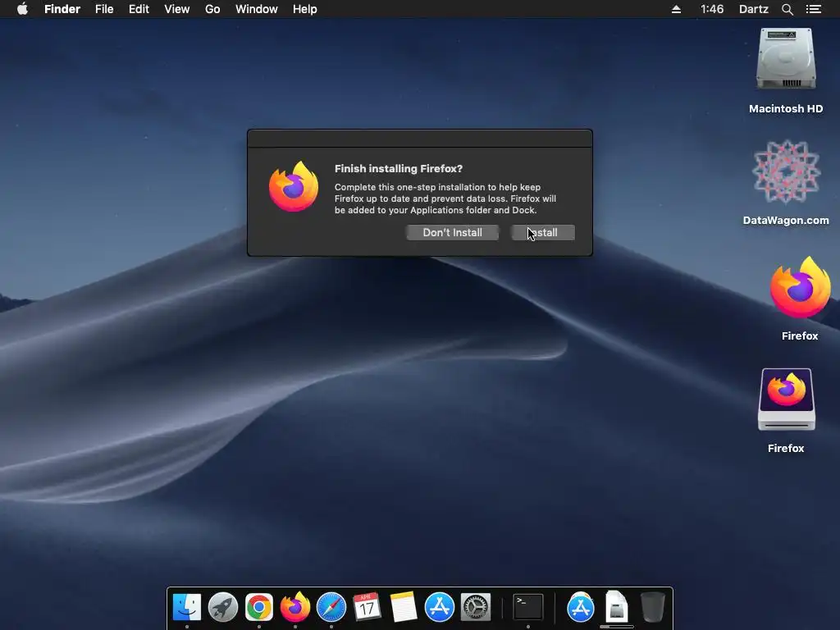Open Launchpad rocket in the Dock

(223, 607)
